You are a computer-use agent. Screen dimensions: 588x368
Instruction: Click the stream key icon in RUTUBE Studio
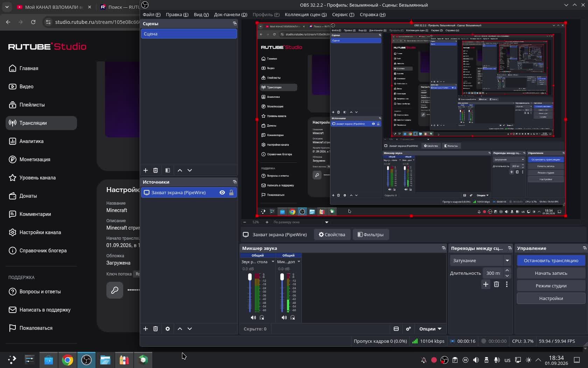tap(115, 290)
